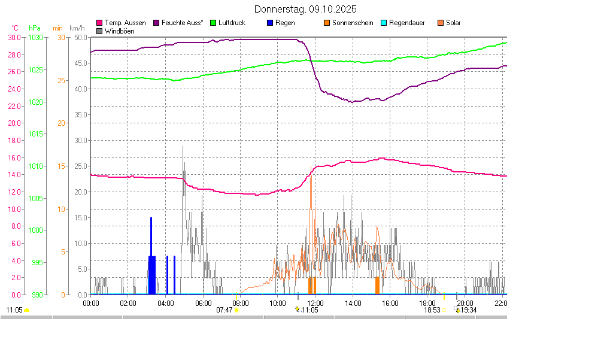Click the pink Temp. Aussen legend square
613x364 pixels.
99,23
